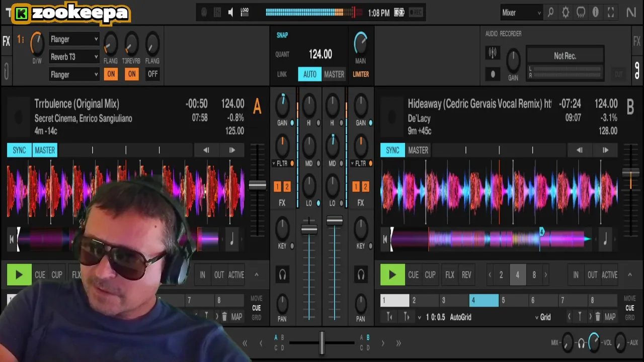Turn off first FX ON button
This screenshot has height=362, width=644.
pos(111,74)
